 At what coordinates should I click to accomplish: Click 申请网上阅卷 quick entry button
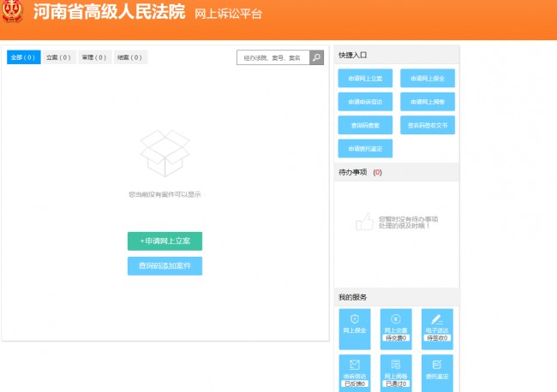tap(428, 102)
